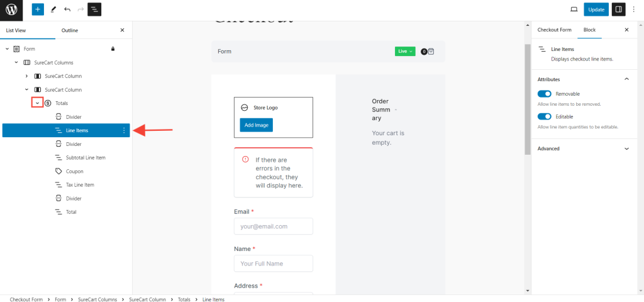
Task: Click the Update button
Action: click(596, 9)
